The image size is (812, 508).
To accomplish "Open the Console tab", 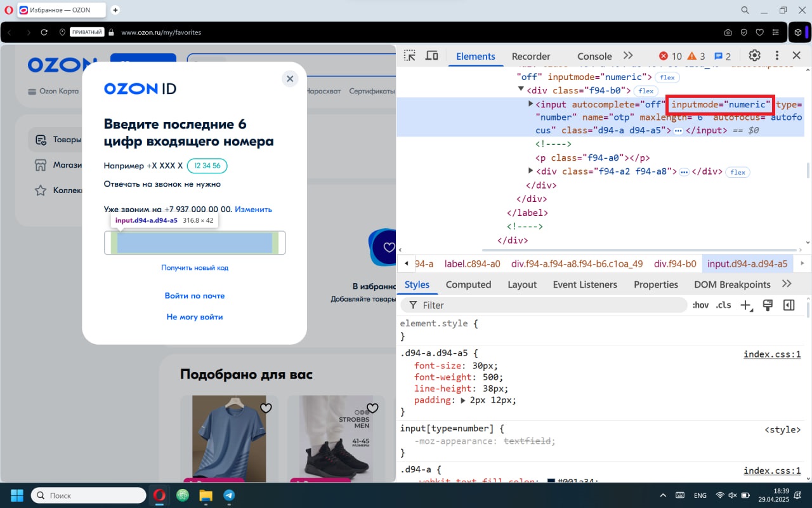I will pos(594,56).
